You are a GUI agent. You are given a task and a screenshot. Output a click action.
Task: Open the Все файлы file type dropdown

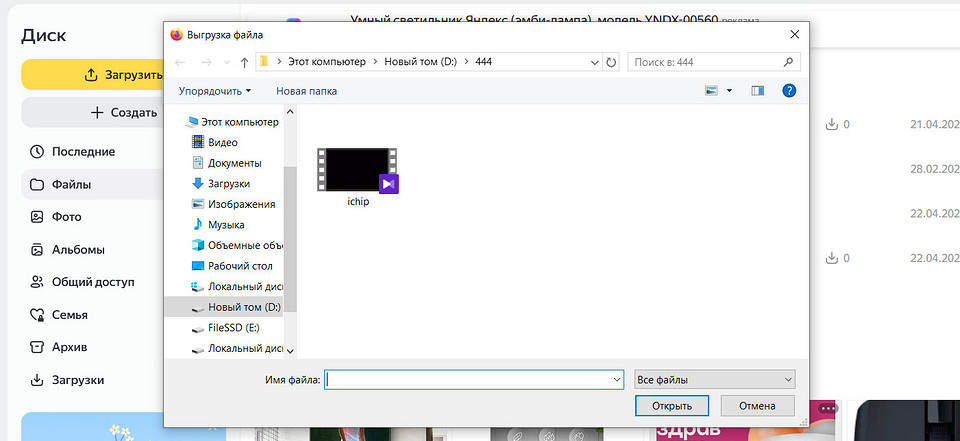pos(714,380)
